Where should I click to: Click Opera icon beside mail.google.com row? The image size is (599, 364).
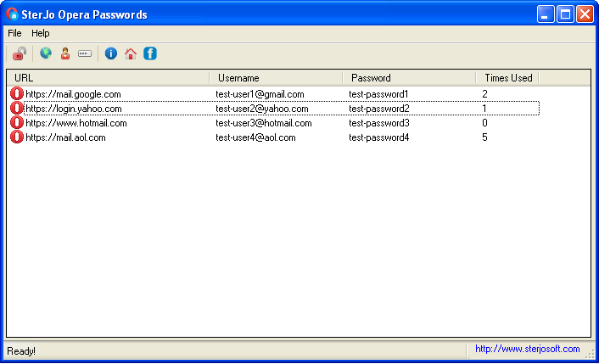click(16, 94)
